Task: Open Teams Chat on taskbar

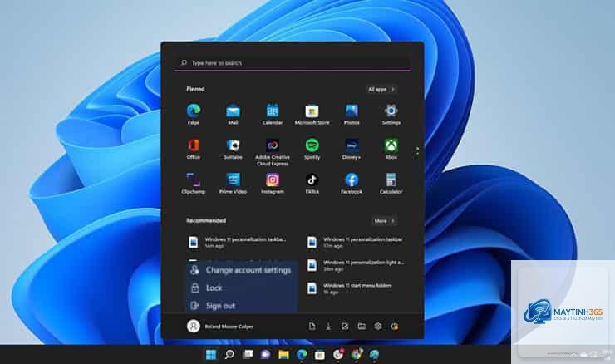Action: 266,355
